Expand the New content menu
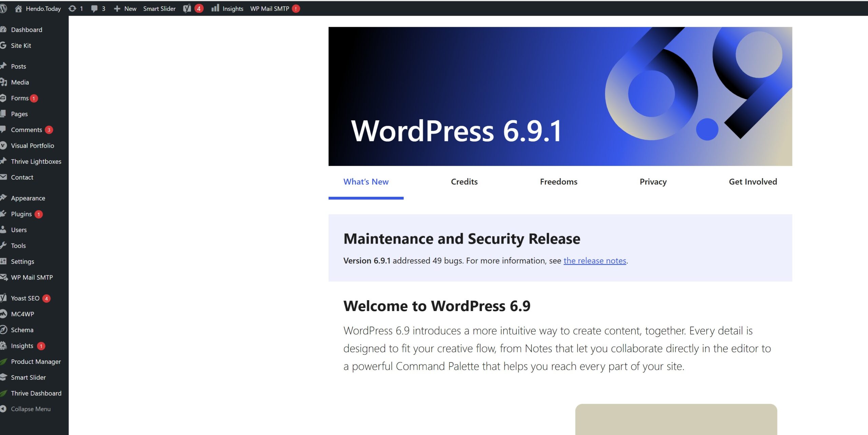This screenshot has width=868, height=435. [x=125, y=8]
